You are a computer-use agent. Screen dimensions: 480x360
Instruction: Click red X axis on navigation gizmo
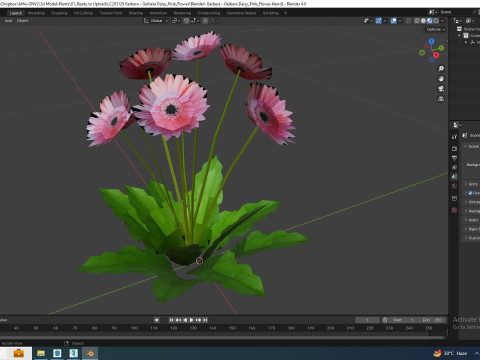coord(436,55)
